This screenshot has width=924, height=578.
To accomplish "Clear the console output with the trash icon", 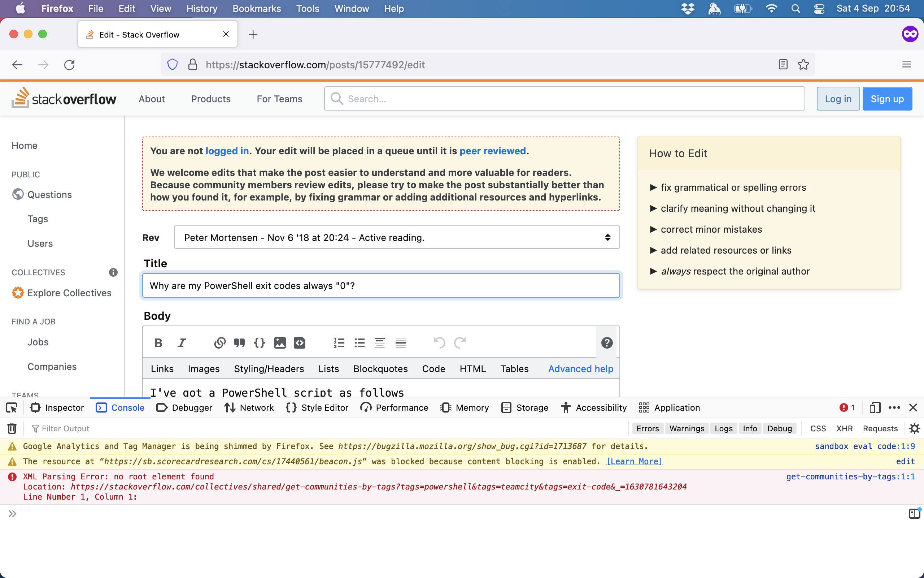I will click(x=12, y=428).
